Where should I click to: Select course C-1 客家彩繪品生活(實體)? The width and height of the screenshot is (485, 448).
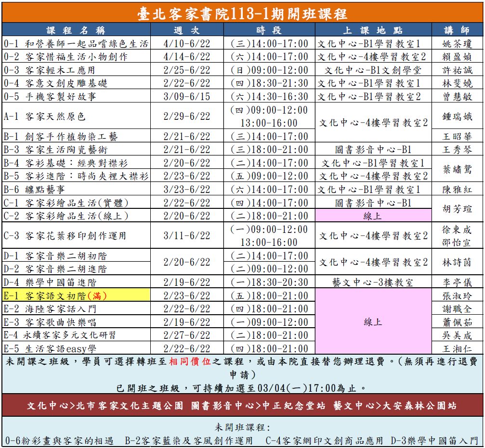[x=66, y=203]
